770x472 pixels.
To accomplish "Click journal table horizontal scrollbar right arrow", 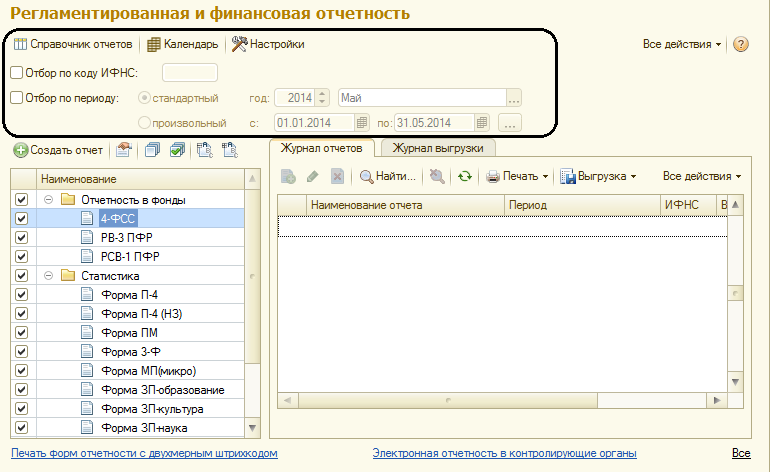I will pyautogui.click(x=717, y=400).
